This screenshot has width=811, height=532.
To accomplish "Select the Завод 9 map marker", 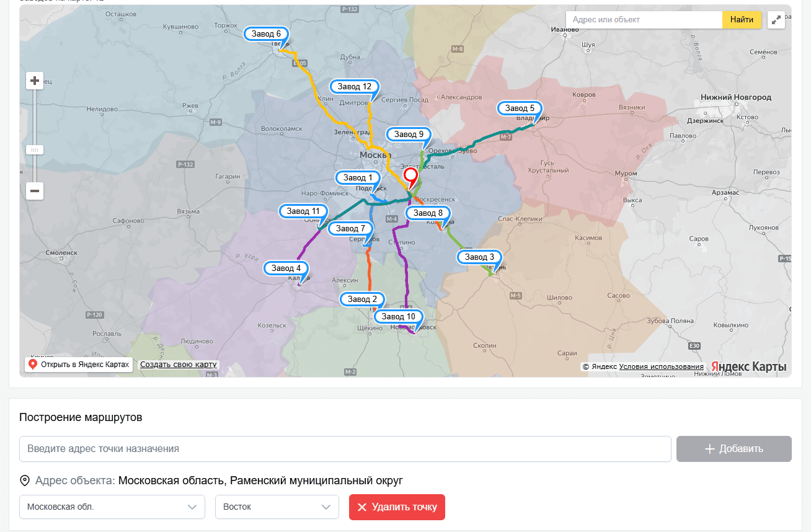I will [409, 135].
